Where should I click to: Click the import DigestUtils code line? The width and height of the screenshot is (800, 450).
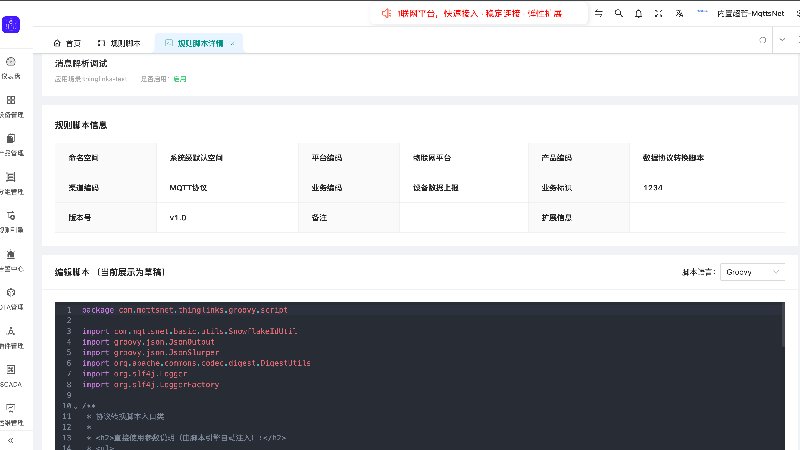coord(196,363)
